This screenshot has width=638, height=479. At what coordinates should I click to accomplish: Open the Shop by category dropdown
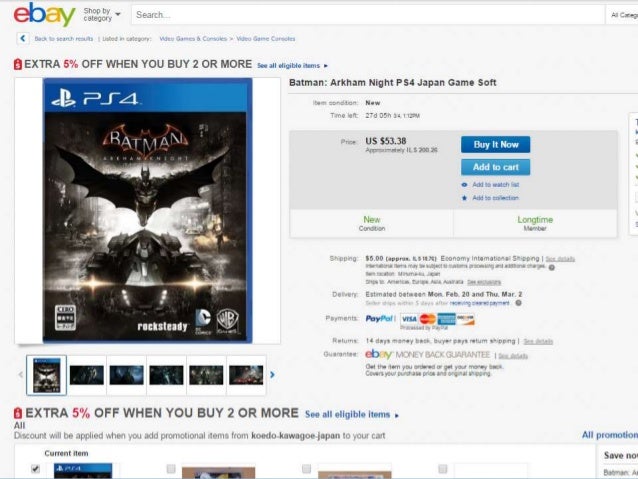tap(102, 15)
